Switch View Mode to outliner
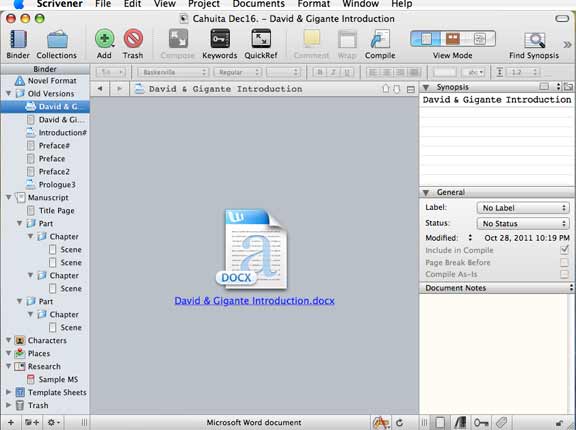576x430 pixels. tap(480, 39)
